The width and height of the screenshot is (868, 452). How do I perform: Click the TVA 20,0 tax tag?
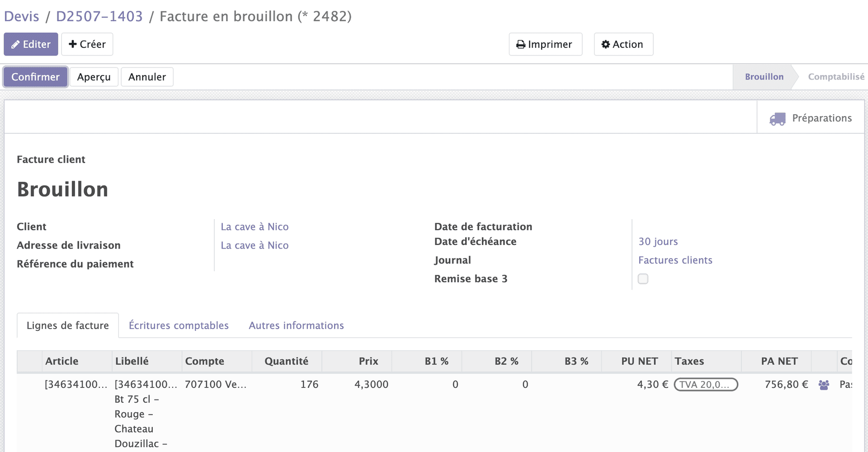click(705, 385)
